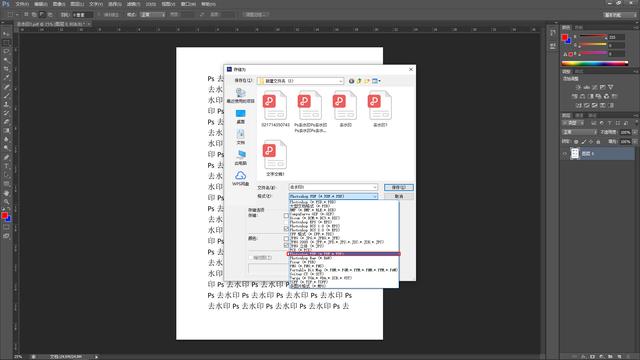Select the Clone Stamp tool
The height and width of the screenshot is (360, 640).
pyautogui.click(x=6, y=104)
